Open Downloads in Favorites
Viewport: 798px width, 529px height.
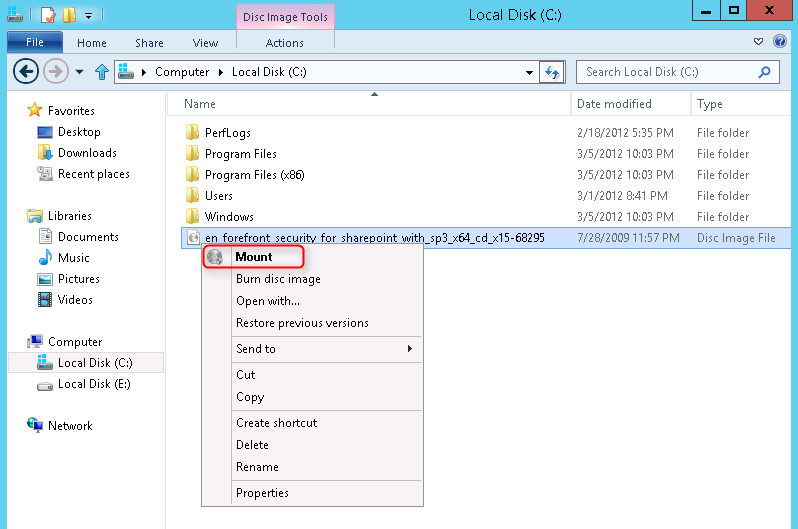[87, 153]
